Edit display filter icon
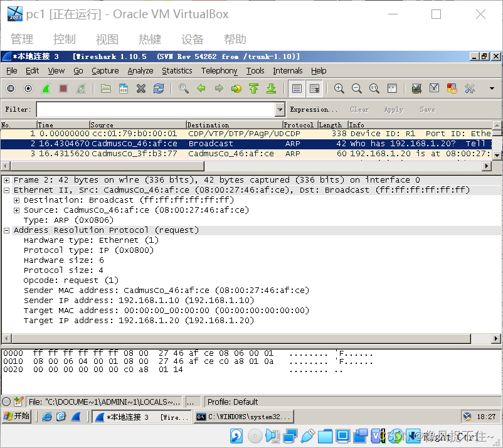Image resolution: width=503 pixels, height=448 pixels. coord(434,88)
